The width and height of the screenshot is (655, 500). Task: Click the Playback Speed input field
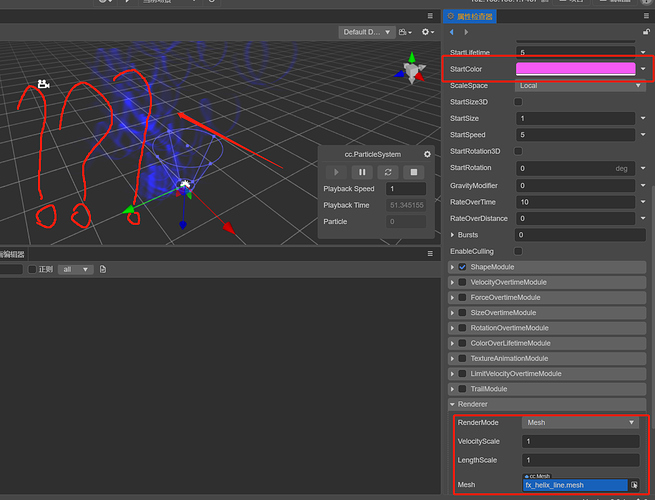point(405,189)
